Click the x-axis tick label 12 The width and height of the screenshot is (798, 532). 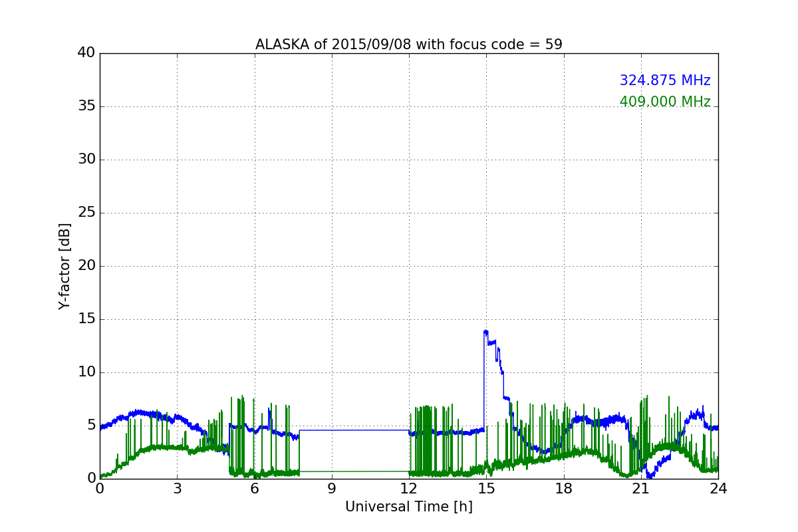coord(409,488)
